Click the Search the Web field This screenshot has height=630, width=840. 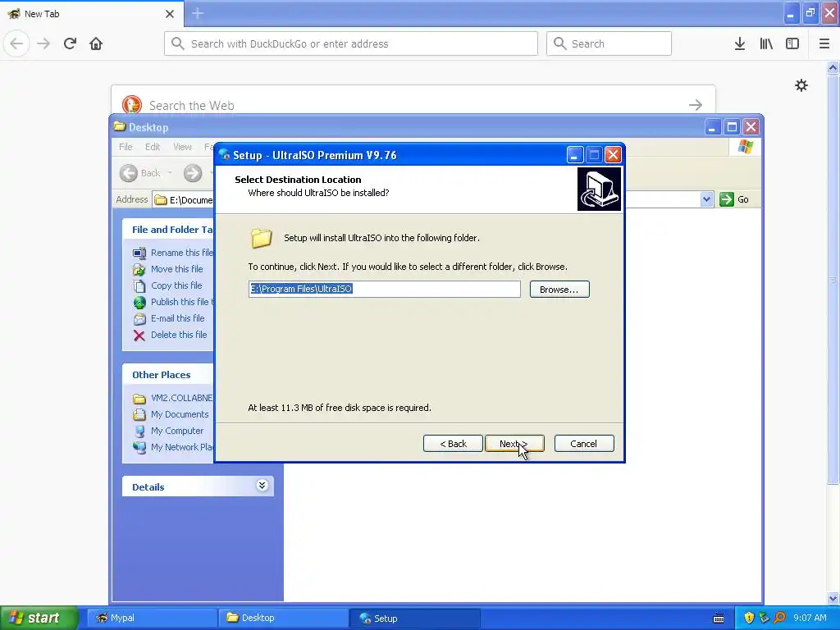pyautogui.click(x=413, y=105)
